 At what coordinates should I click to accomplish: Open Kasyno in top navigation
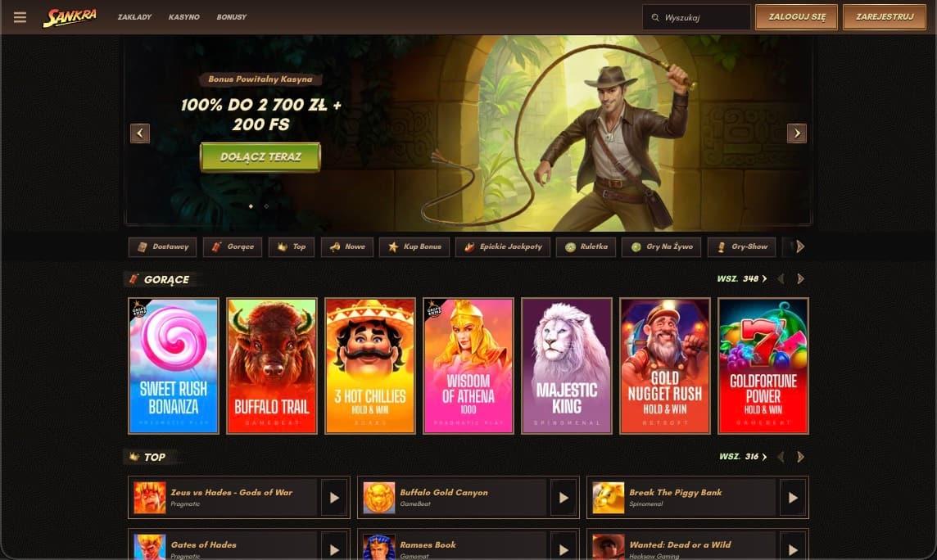184,17
